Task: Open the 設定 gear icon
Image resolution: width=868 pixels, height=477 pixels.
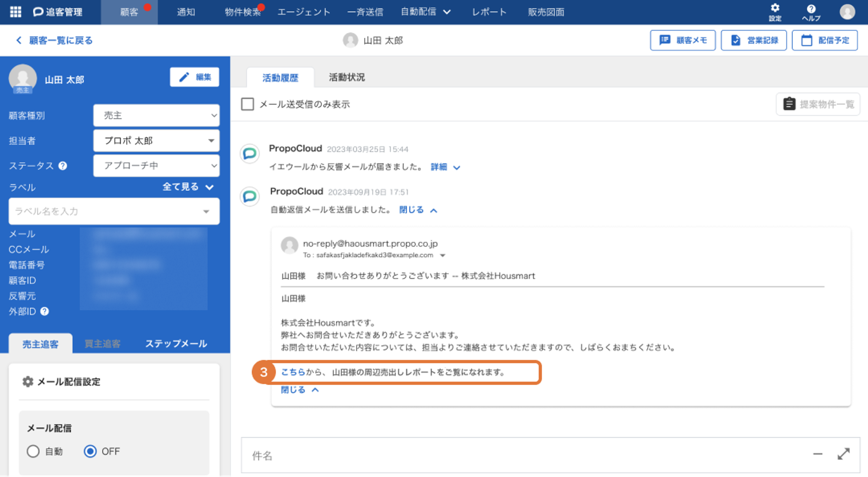Action: 775,12
